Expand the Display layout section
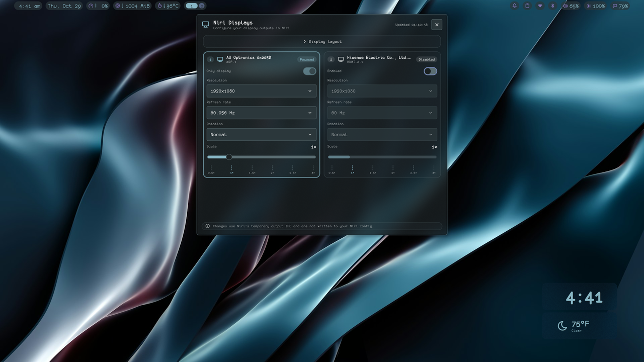644x362 pixels. pyautogui.click(x=322, y=41)
